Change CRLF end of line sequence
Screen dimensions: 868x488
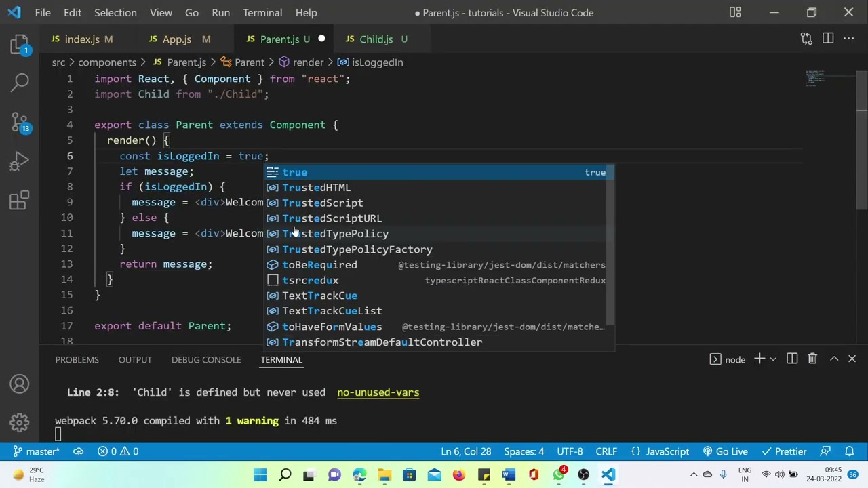coord(606,451)
